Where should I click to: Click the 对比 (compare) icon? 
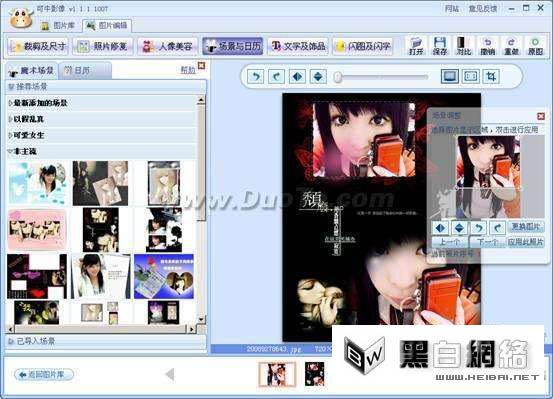463,46
